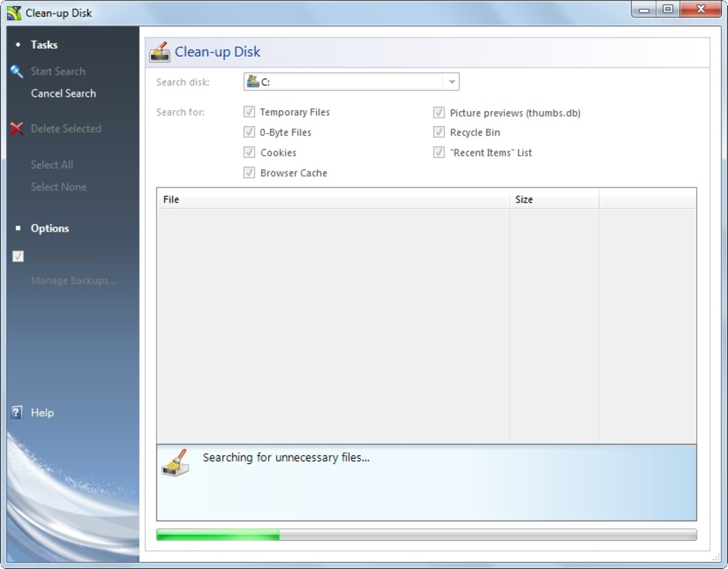Click Cancel Search in the sidebar
The width and height of the screenshot is (728, 569).
pos(63,93)
